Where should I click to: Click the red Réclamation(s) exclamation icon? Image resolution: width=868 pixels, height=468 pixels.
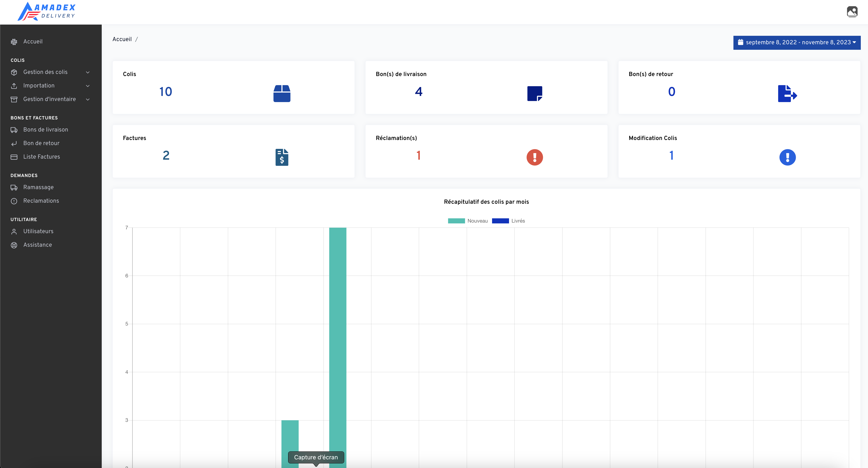coord(534,157)
